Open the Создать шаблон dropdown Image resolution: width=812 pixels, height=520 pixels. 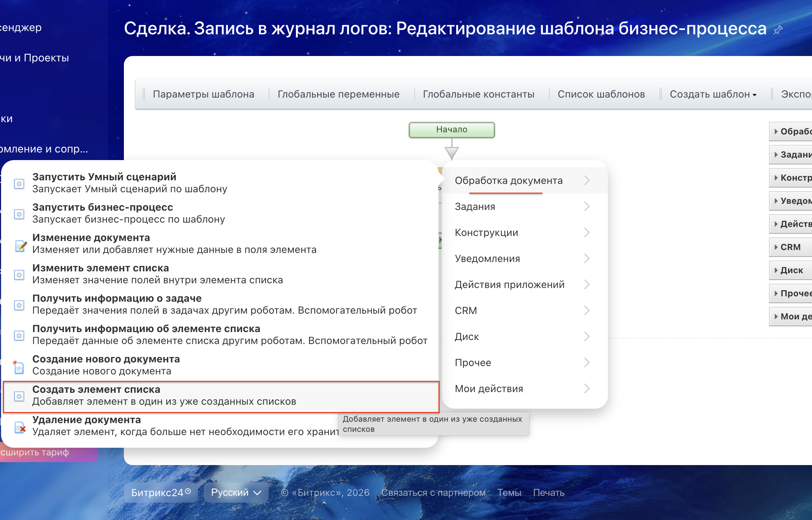tap(713, 94)
